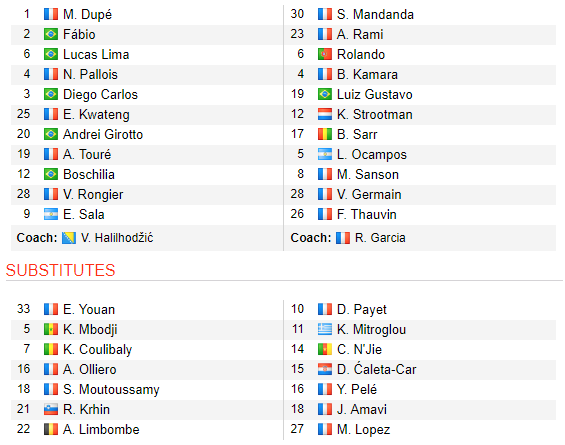Open substitute S. Moutoussamy

111,390
